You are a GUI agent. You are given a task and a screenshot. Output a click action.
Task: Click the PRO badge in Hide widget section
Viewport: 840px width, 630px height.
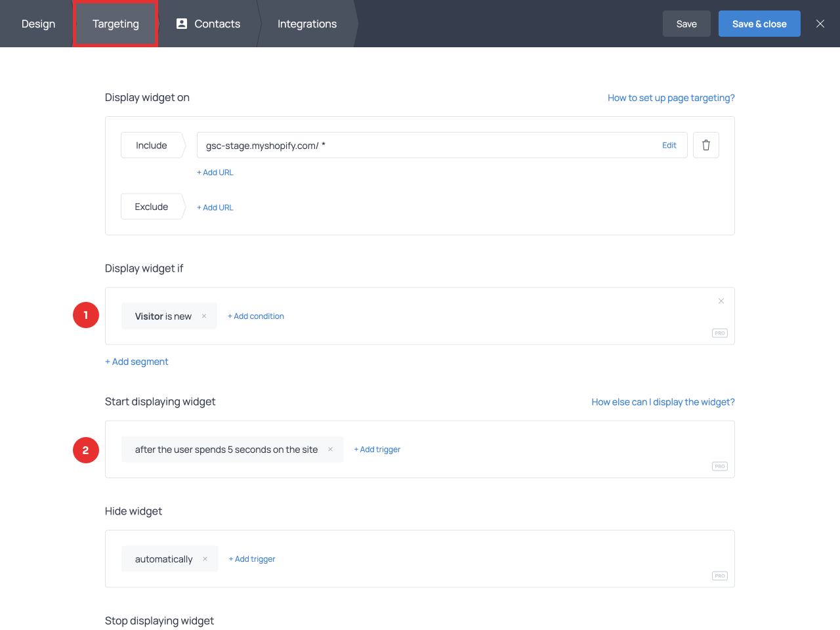[720, 576]
